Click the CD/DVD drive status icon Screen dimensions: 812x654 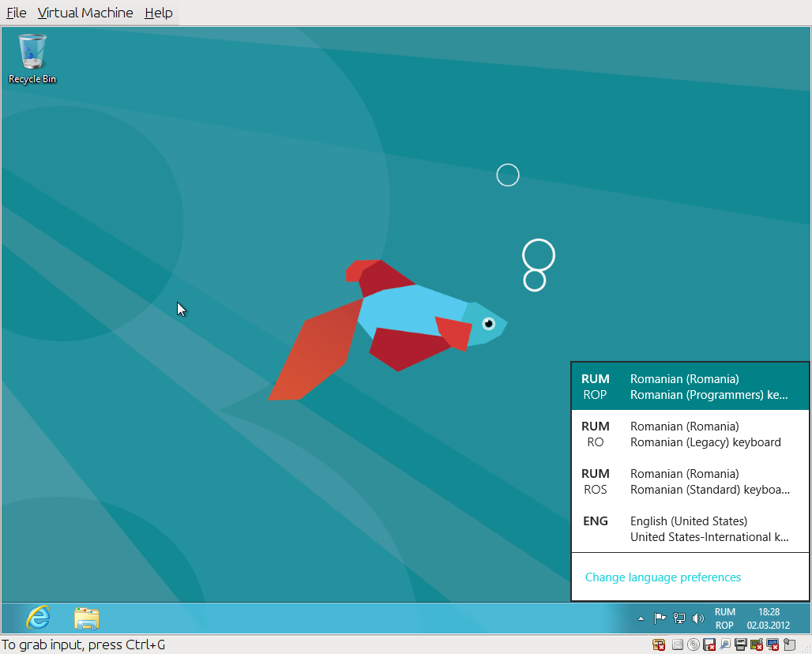[694, 645]
